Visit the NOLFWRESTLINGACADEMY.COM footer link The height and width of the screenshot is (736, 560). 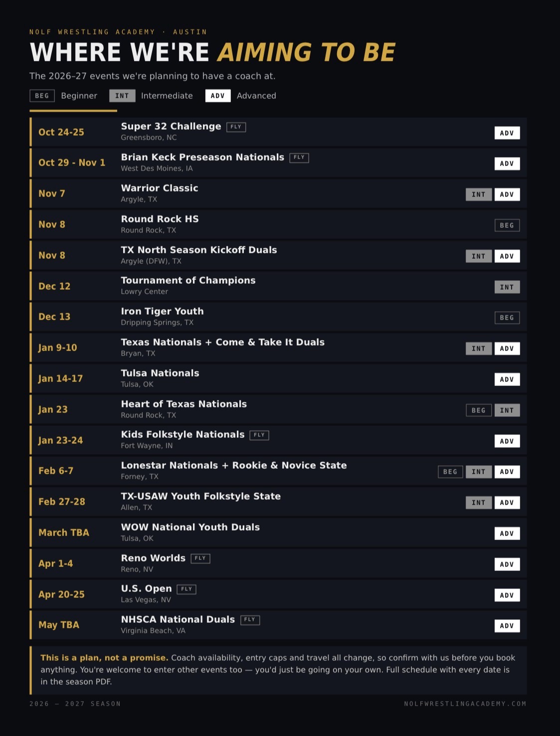[x=465, y=704]
